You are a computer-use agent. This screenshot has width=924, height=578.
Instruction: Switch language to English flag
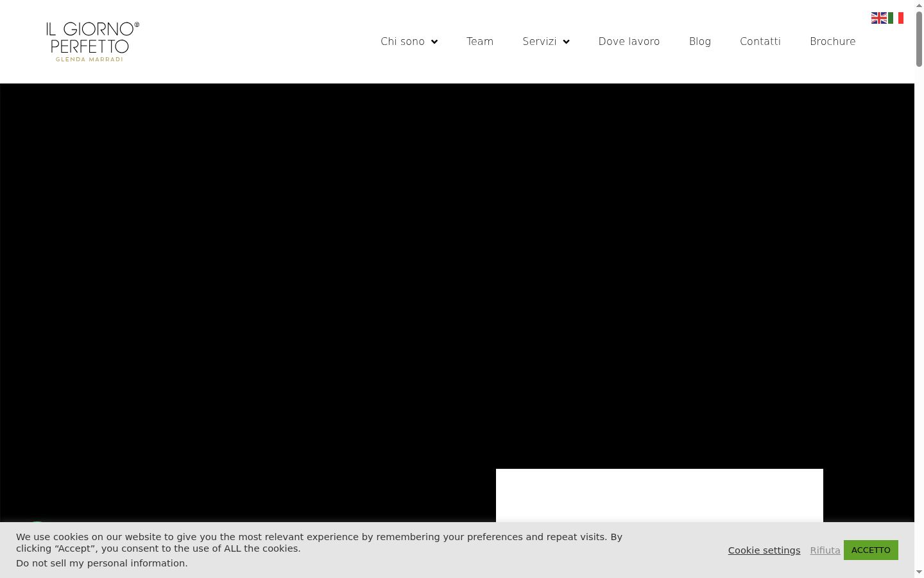click(x=879, y=18)
